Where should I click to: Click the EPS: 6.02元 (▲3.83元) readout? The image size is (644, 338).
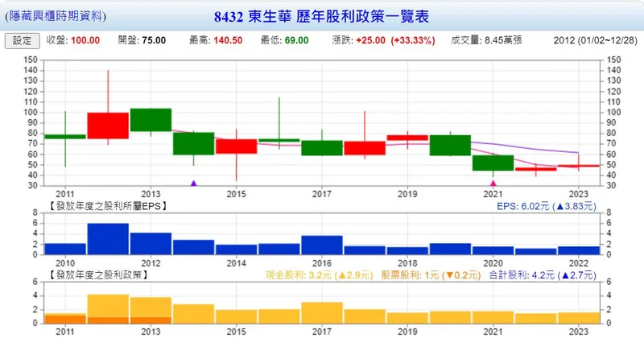click(x=547, y=206)
